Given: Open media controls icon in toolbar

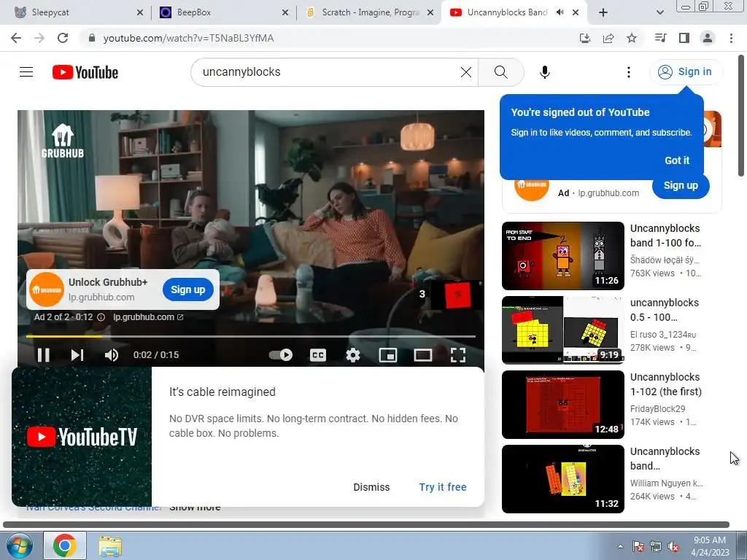Looking at the screenshot, I should tap(660, 38).
